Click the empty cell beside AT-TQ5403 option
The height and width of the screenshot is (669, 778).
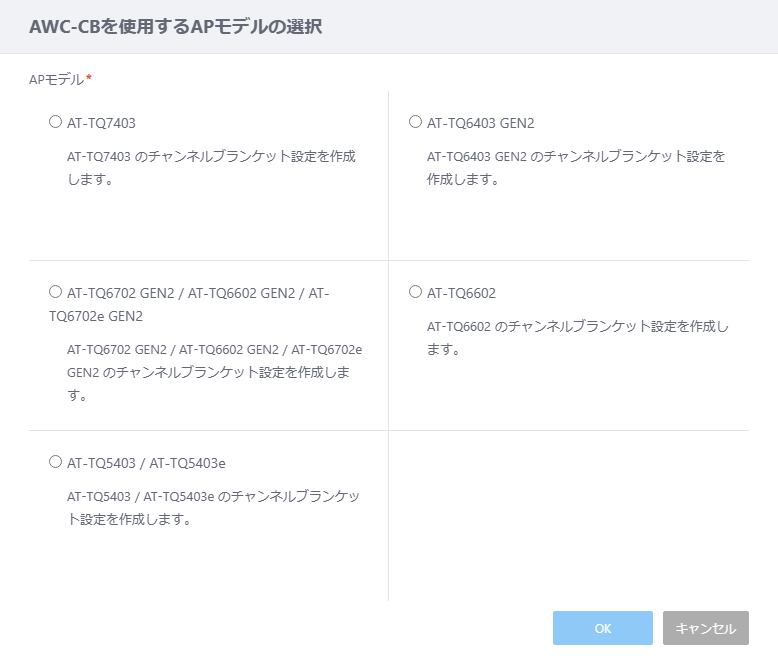(569, 515)
